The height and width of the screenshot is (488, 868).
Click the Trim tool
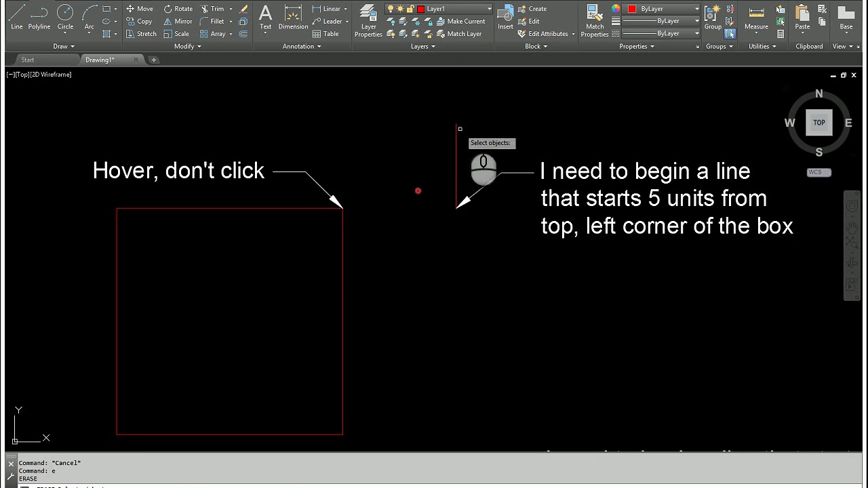tap(212, 9)
